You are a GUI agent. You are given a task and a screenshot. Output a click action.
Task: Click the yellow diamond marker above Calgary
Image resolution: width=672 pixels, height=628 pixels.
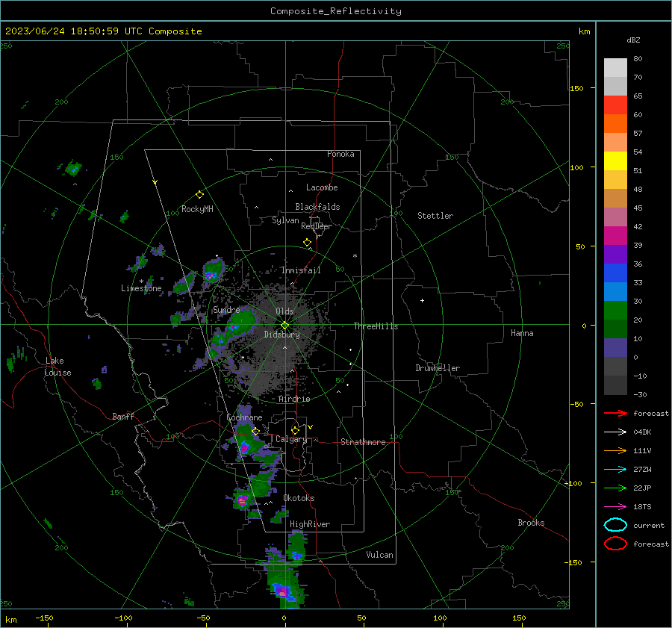[x=295, y=430]
